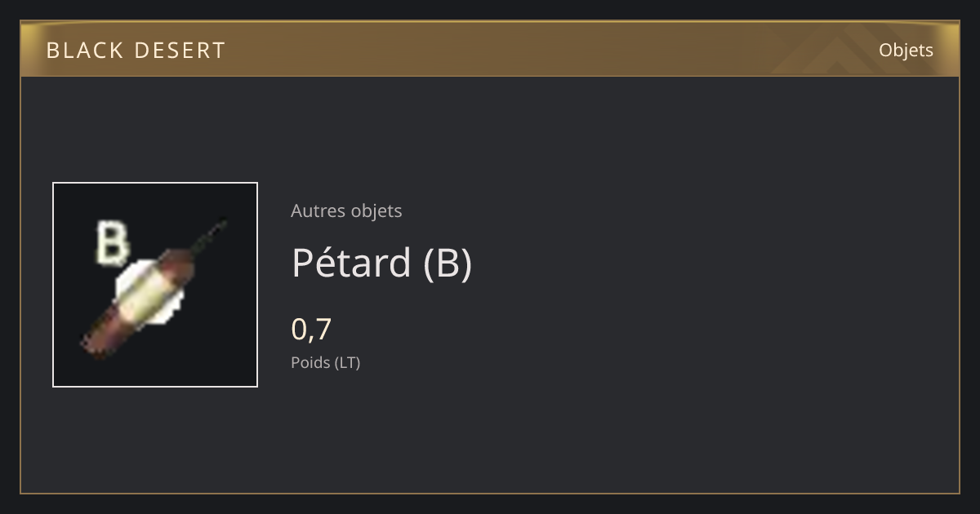Click the Pétard (B) item name heading
Image resolution: width=980 pixels, height=514 pixels.
point(381,263)
